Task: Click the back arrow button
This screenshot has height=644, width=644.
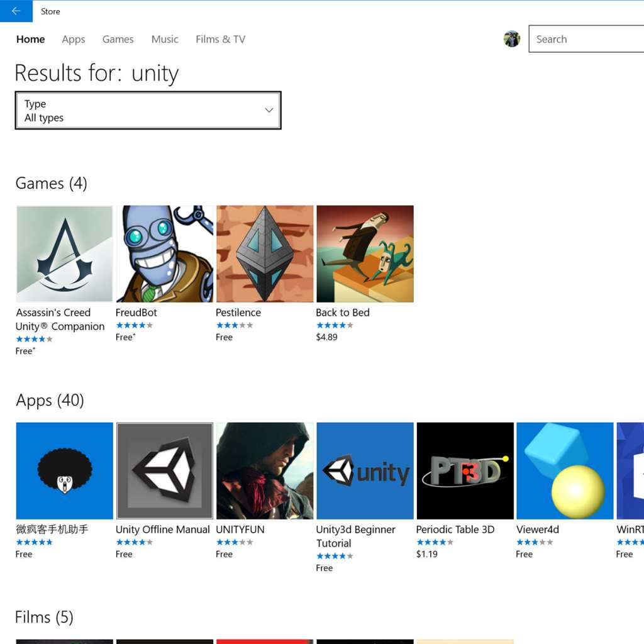Action: [x=16, y=11]
